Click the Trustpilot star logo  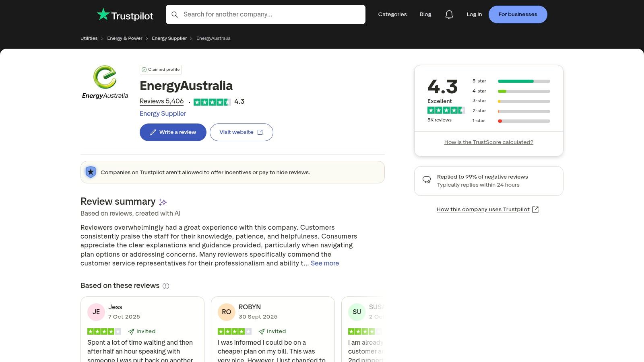(x=103, y=14)
